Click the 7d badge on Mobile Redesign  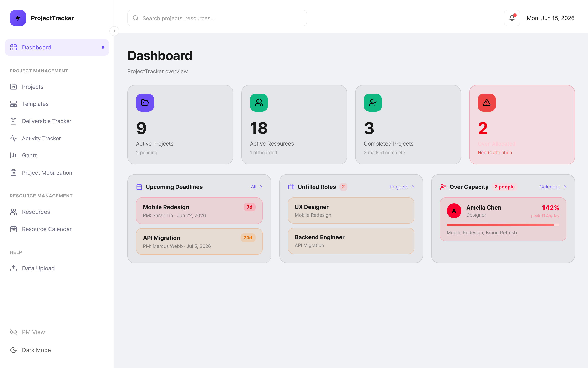pos(249,207)
